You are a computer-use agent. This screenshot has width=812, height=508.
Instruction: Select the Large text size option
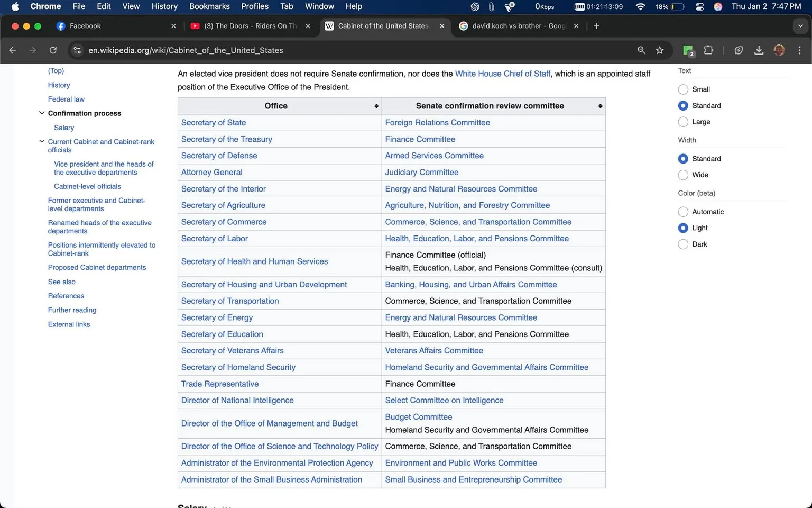(x=682, y=122)
